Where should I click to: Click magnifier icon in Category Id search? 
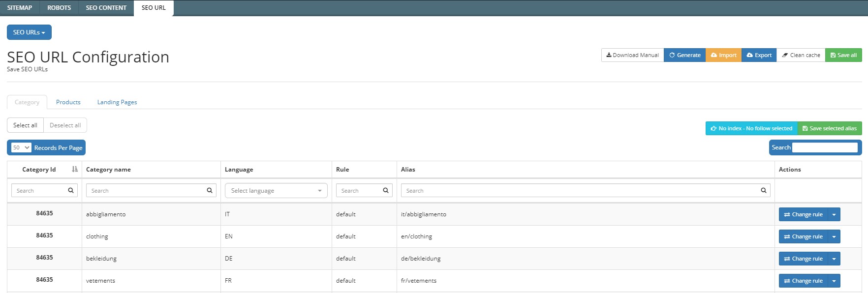coord(71,191)
